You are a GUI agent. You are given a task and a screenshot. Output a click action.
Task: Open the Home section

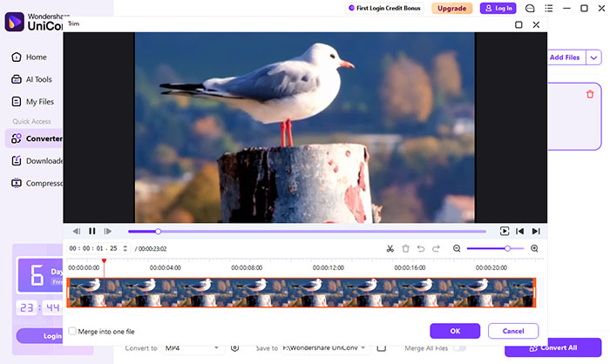pyautogui.click(x=29, y=57)
